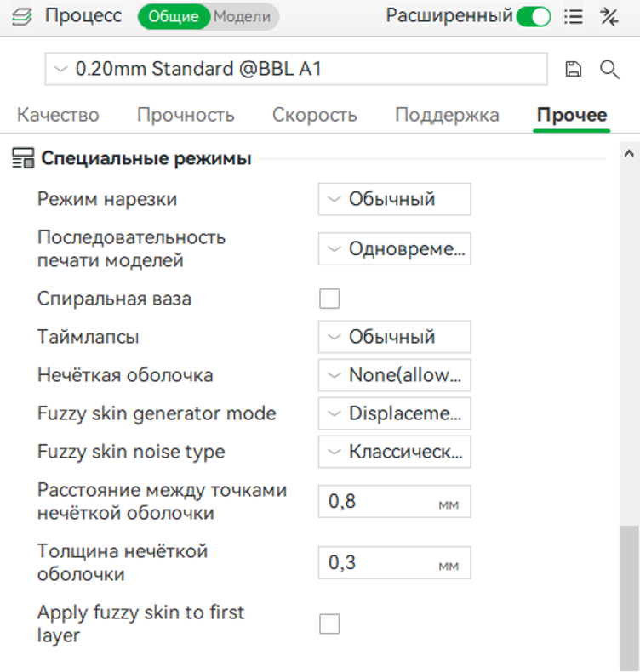Screen dimensions: 640x672
Task: Click the Толщина нечёткой оболочки field 0,3
Action: 394,563
